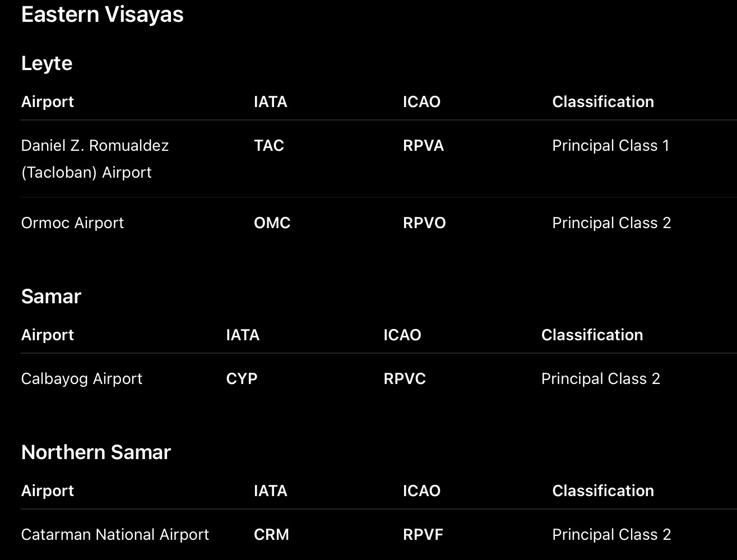Click the RPVC ICAO code
The height and width of the screenshot is (560, 737).
tap(405, 379)
